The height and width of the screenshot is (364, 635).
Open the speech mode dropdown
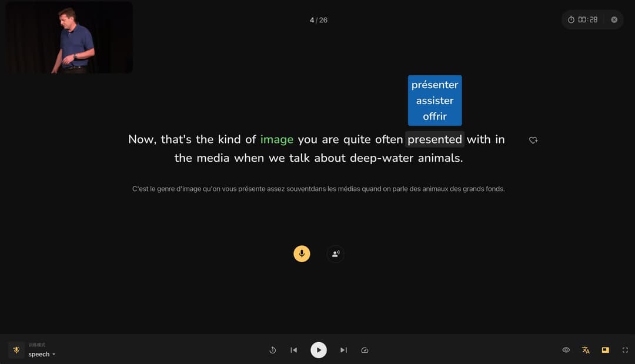(40, 354)
